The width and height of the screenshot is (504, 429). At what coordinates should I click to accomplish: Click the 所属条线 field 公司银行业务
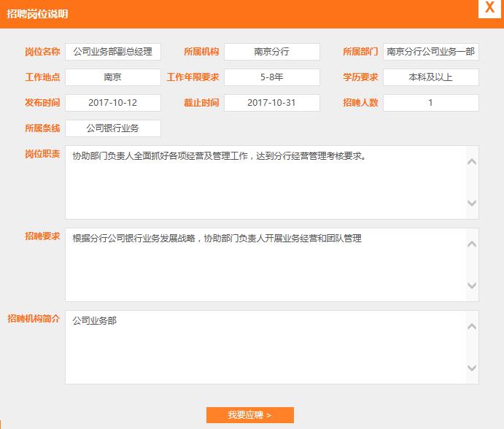113,128
